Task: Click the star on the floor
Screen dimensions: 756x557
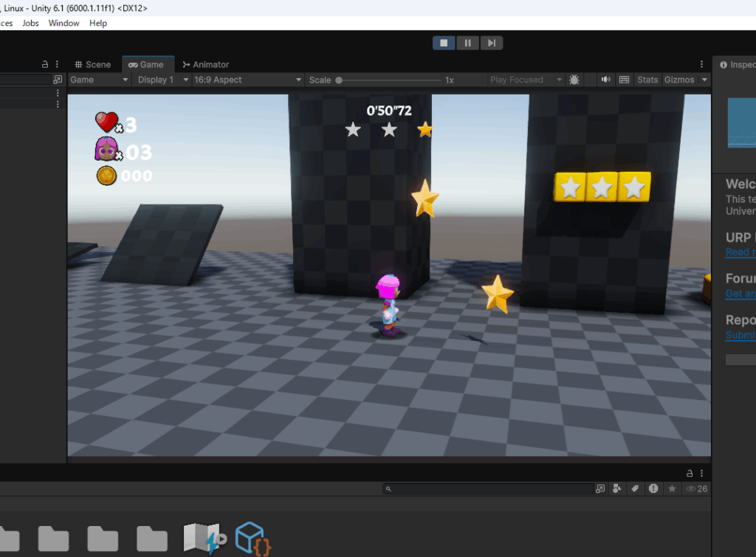Action: [498, 294]
